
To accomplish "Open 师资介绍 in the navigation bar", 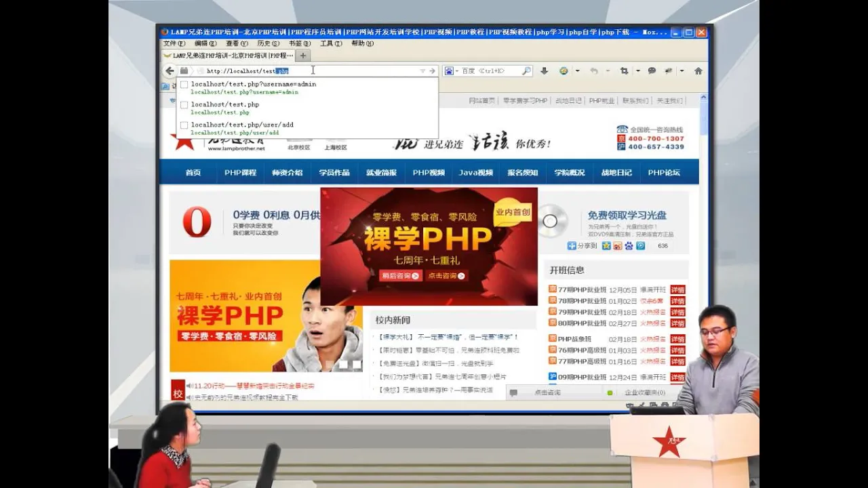I will 288,173.
